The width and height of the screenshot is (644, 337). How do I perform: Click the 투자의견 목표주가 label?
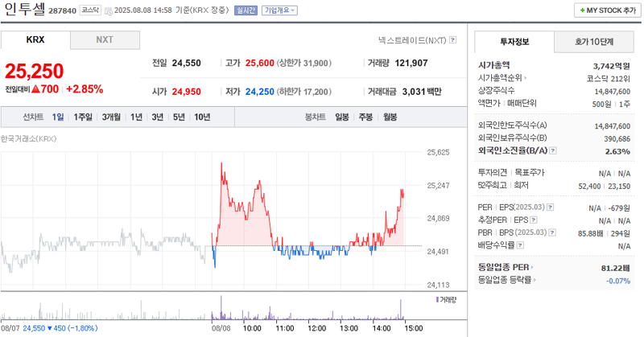511,173
